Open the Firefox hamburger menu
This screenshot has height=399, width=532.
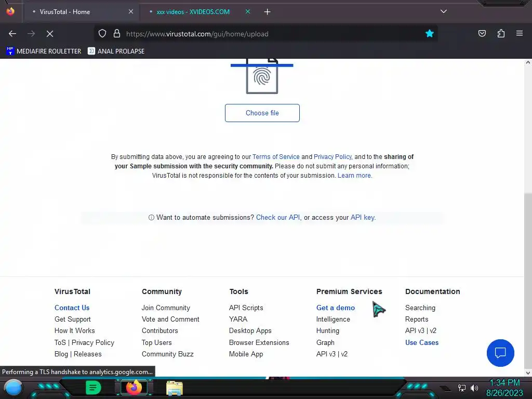click(519, 33)
